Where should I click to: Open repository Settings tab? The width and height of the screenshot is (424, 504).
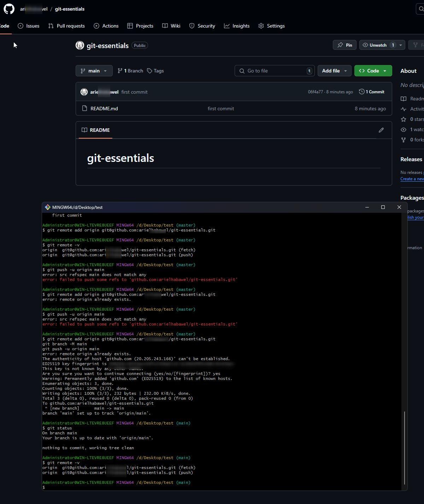pyautogui.click(x=271, y=26)
